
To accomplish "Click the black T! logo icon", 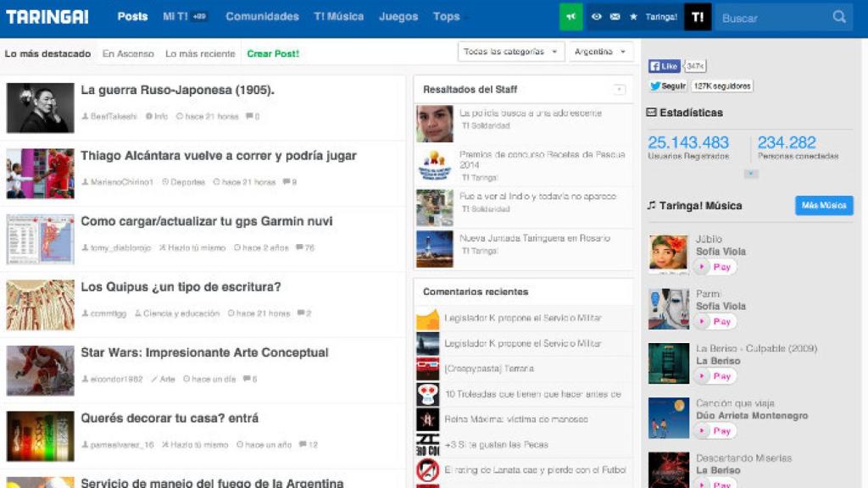I will [x=697, y=16].
